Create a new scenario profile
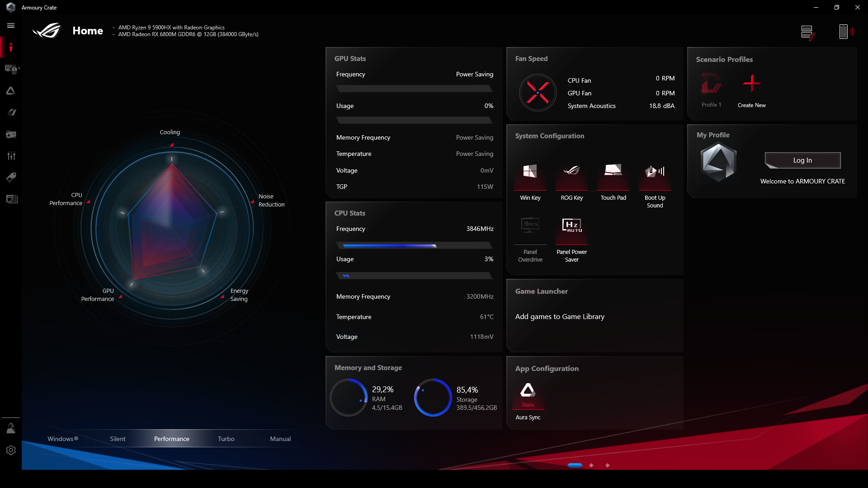This screenshot has width=868, height=488. pos(751,84)
